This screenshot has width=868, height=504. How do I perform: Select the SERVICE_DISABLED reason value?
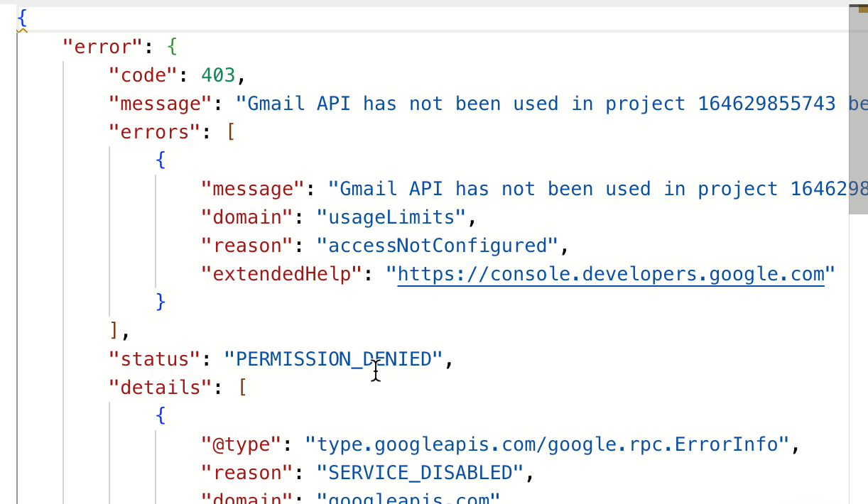tap(421, 472)
